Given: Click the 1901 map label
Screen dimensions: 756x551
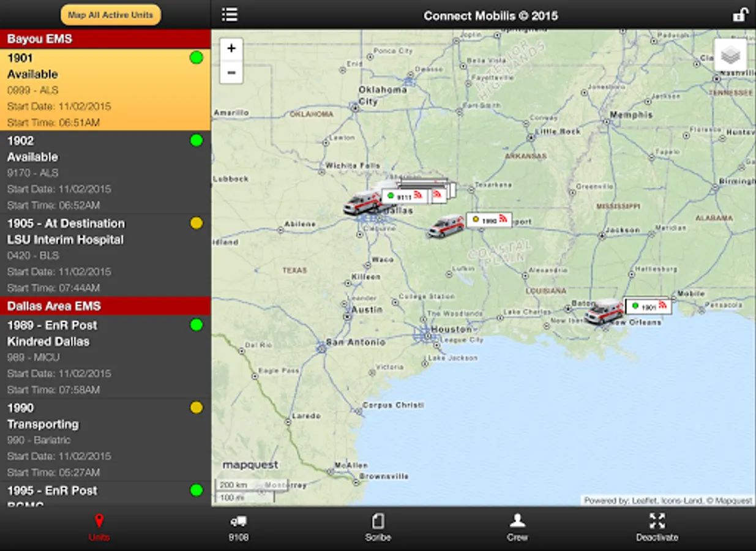Looking at the screenshot, I should point(648,306).
